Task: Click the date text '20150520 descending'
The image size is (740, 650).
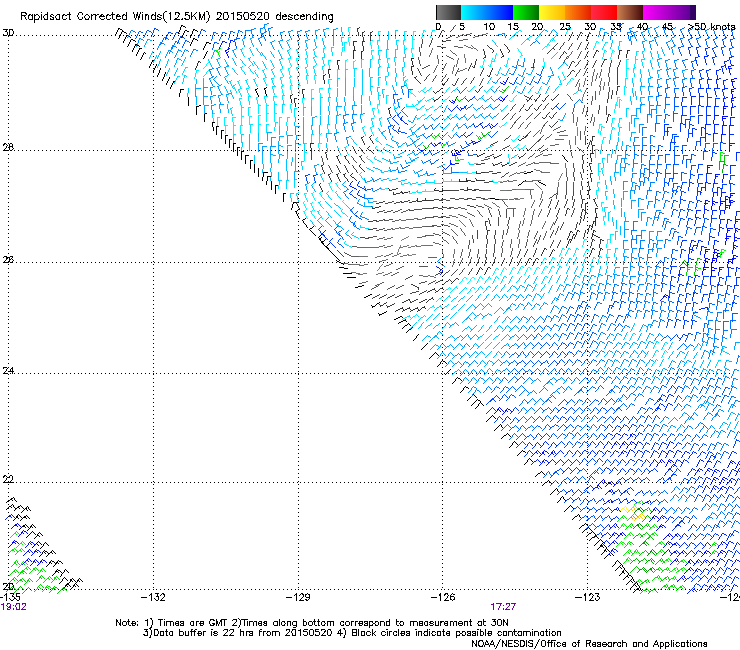Action: 274,17
